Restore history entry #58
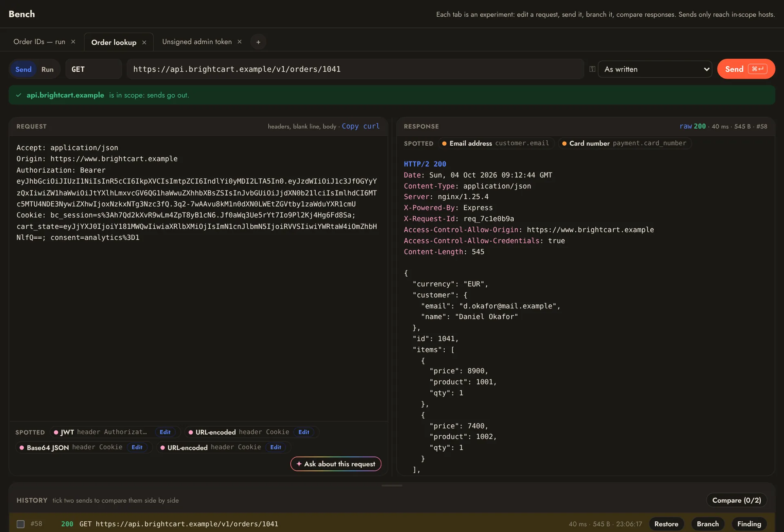The image size is (784, 532). [666, 524]
